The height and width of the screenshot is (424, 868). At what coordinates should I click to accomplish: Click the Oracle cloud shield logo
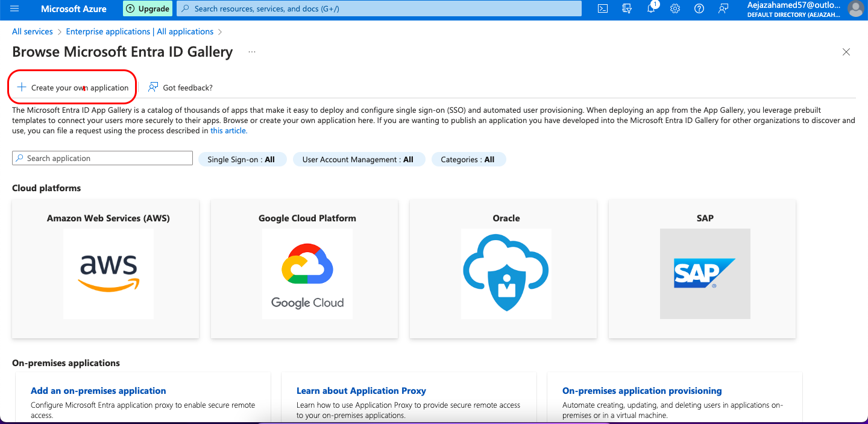tap(506, 274)
